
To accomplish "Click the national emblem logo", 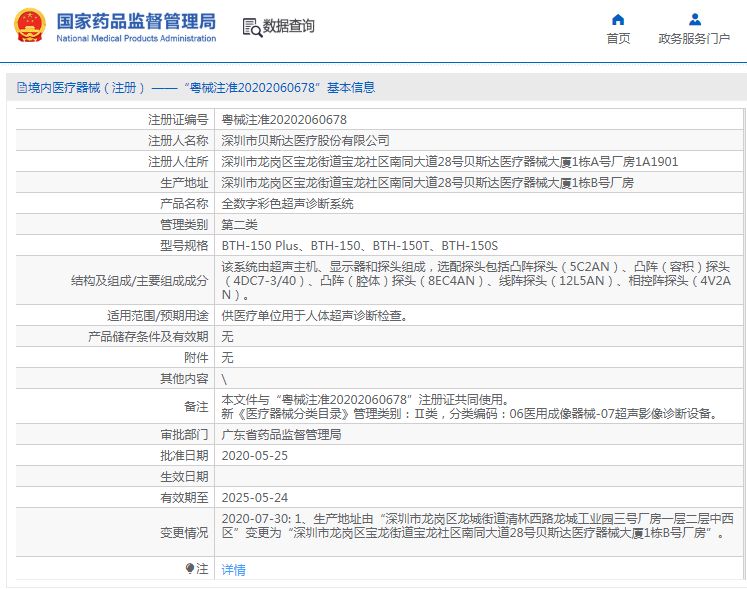I will pos(30,25).
